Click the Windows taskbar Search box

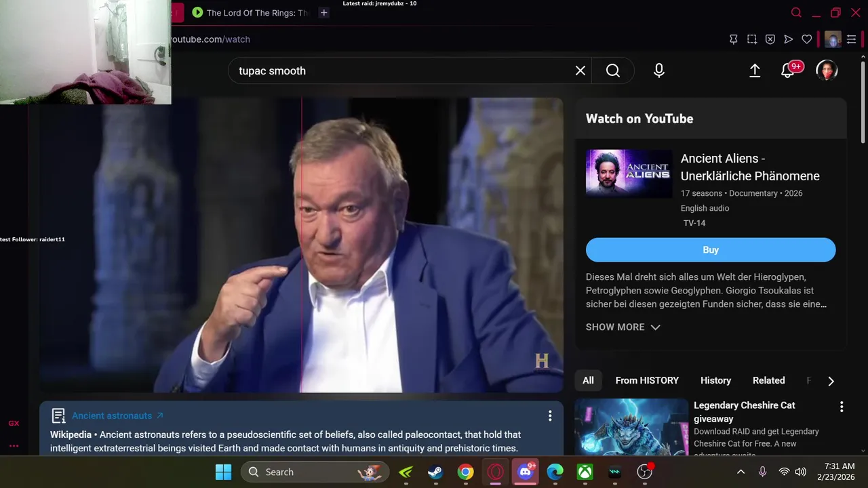tap(315, 472)
